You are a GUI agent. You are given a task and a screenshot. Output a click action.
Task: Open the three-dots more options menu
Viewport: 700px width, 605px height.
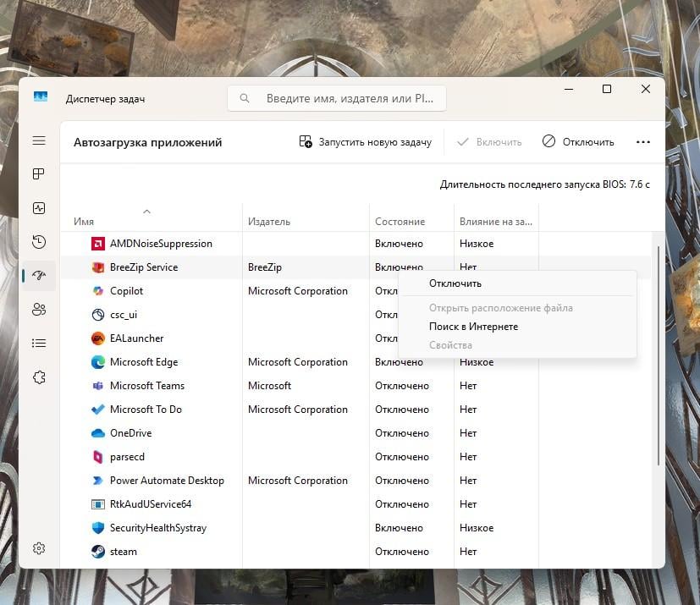(642, 142)
